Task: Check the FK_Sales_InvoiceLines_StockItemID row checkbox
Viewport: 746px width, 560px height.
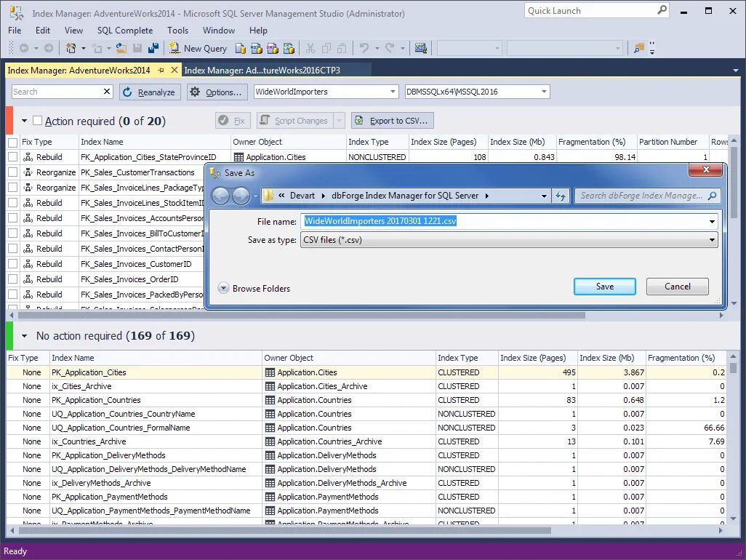Action: (x=13, y=203)
